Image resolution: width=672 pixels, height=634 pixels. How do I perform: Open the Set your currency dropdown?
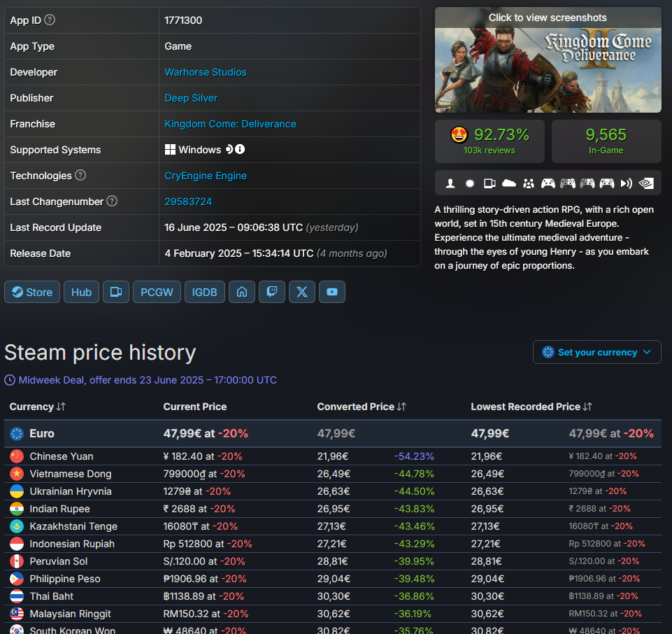(x=596, y=352)
